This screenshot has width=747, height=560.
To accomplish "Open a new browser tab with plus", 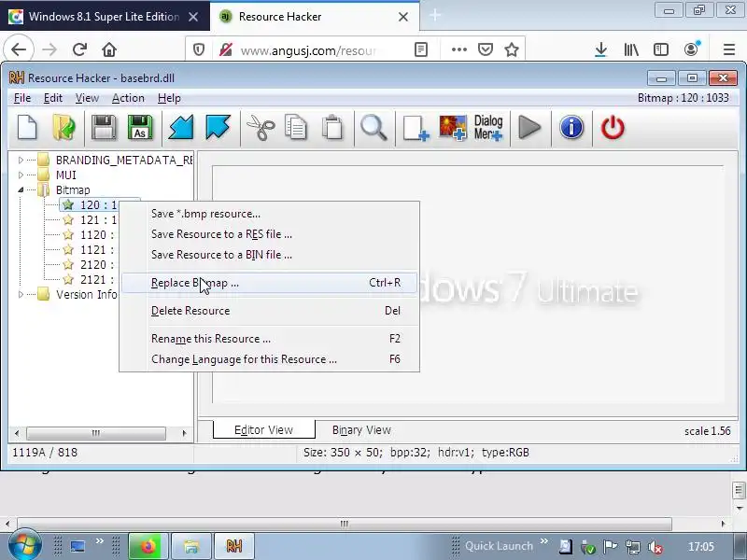I will point(435,16).
